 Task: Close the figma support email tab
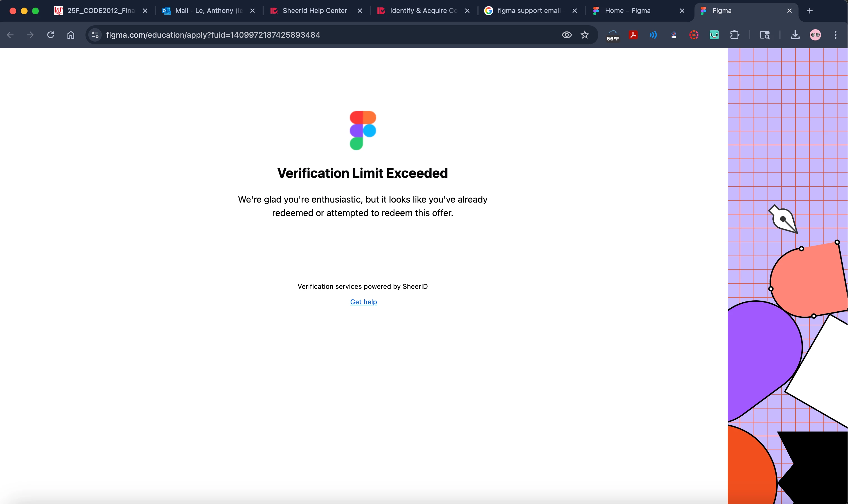(x=575, y=10)
